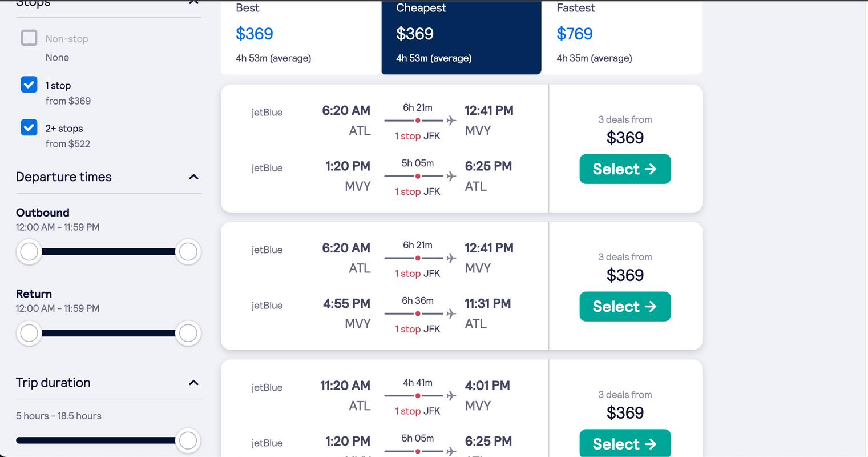Select the itinerary returning at 4:55 PM
The image size is (868, 457).
coord(625,307)
